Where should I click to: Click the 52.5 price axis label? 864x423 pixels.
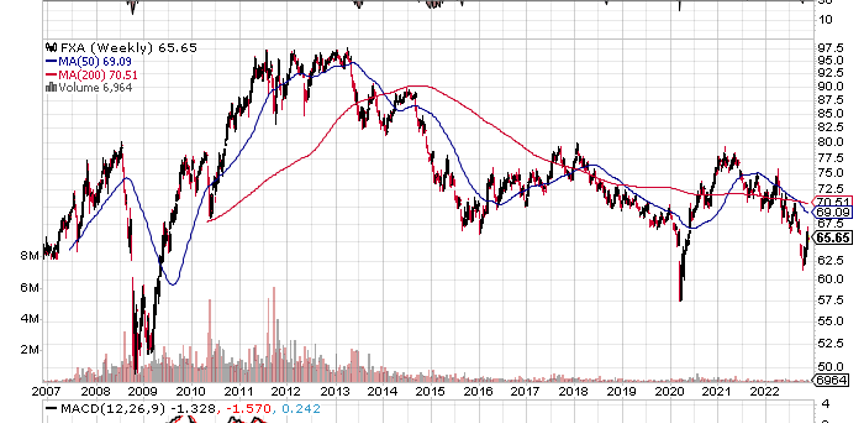click(x=830, y=343)
